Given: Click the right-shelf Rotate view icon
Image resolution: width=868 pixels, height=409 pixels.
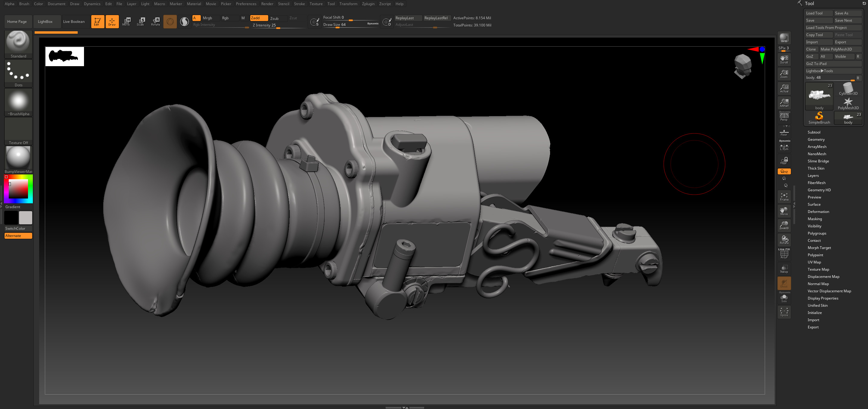Looking at the screenshot, I should (784, 240).
